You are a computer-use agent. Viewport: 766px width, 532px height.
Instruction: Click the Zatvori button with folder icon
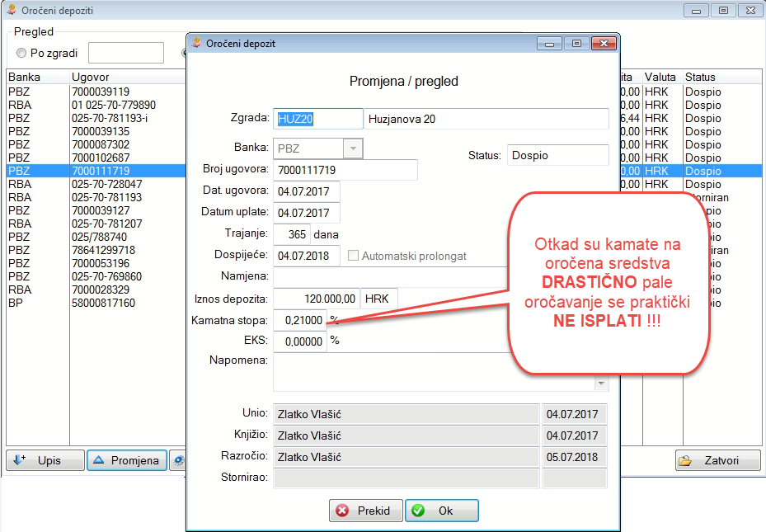[x=717, y=460]
